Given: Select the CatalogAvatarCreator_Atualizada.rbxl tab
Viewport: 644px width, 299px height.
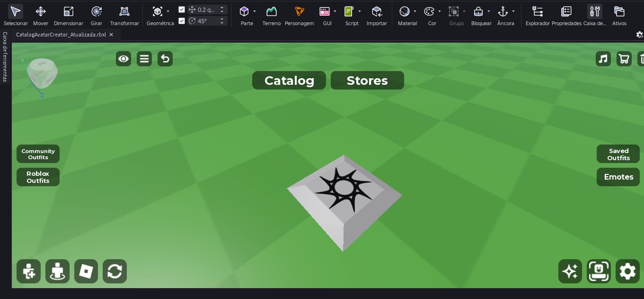Looking at the screenshot, I should pos(61,35).
